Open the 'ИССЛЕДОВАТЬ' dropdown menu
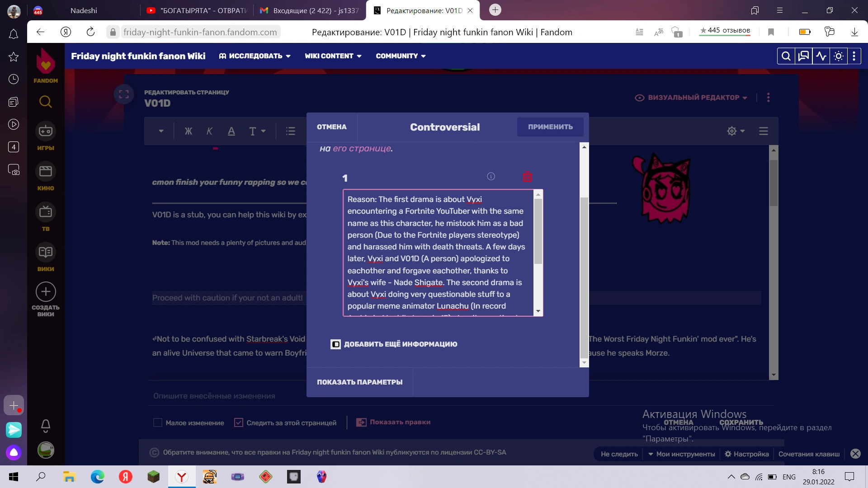The height and width of the screenshot is (488, 868). (255, 56)
